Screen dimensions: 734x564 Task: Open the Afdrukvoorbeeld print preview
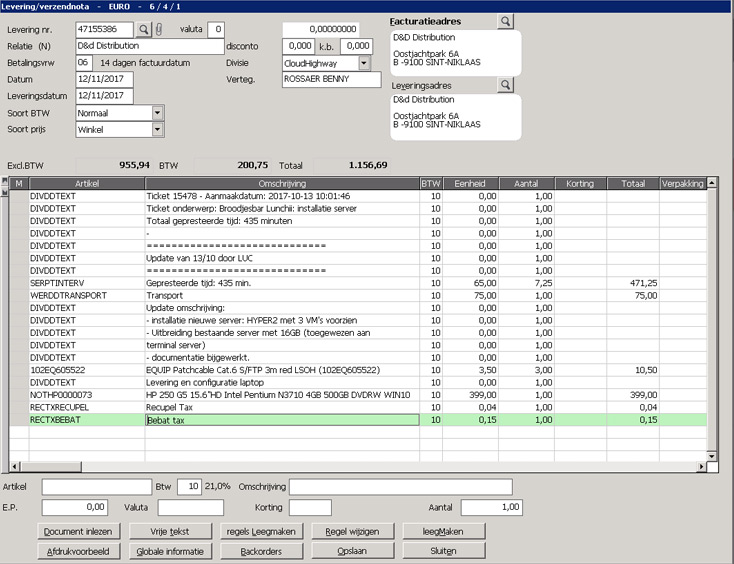tap(79, 551)
